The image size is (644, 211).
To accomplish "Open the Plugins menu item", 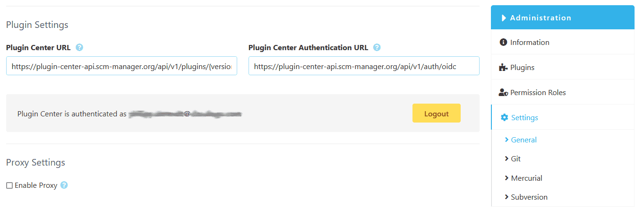I will point(522,68).
